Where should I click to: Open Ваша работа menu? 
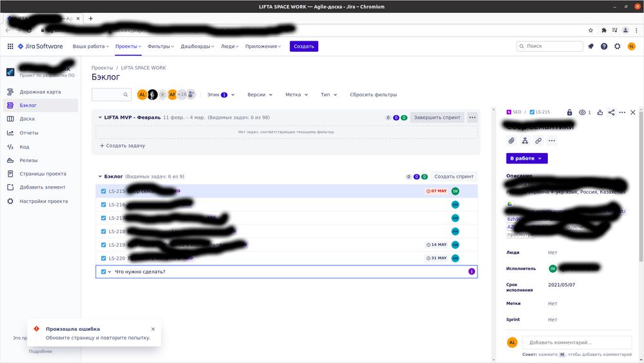coord(91,47)
